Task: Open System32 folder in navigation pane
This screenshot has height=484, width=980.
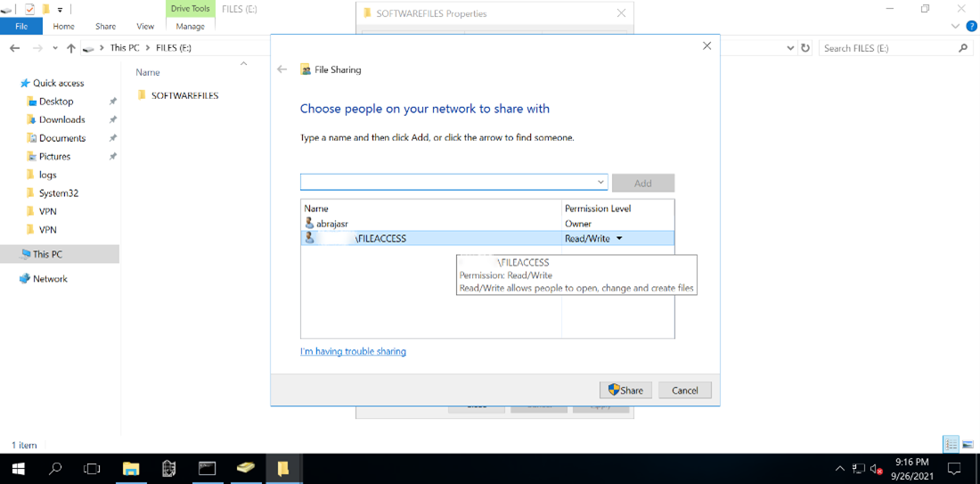Action: click(58, 193)
